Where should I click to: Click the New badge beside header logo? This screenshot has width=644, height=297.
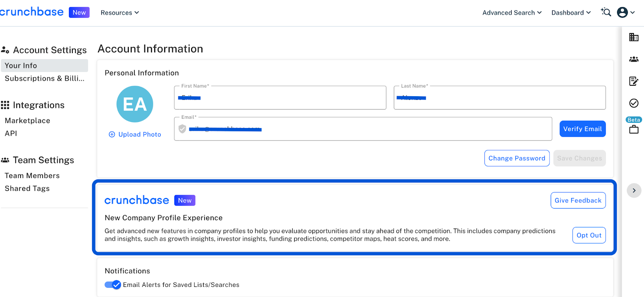coord(79,12)
